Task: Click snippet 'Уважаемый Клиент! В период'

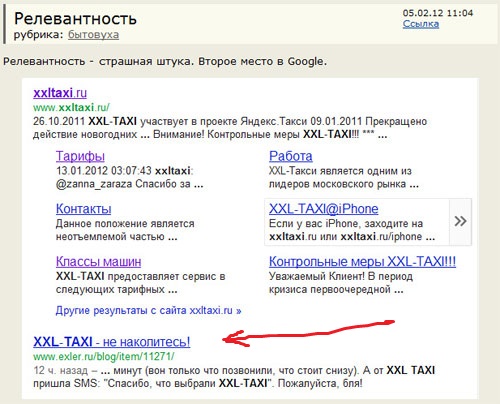Action: coord(341,276)
